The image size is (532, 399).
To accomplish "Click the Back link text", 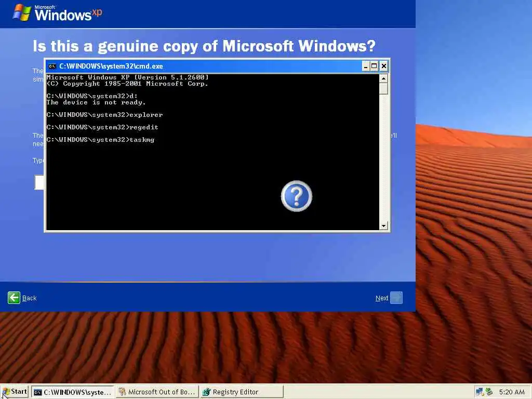I will (x=29, y=298).
